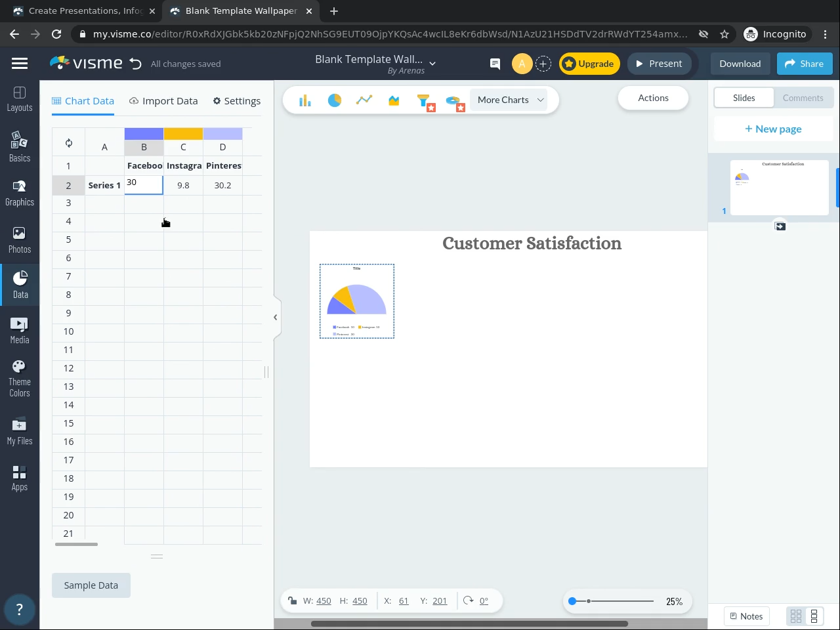Image resolution: width=840 pixels, height=630 pixels.
Task: Click the user avatar A
Action: click(x=522, y=64)
